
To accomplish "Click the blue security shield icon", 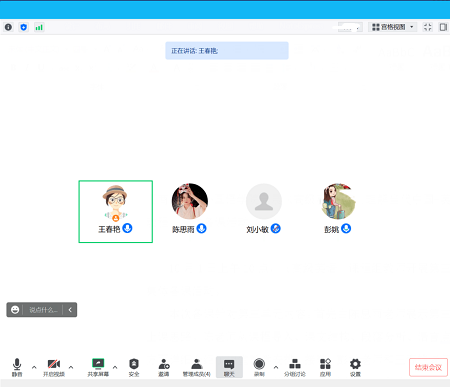I will click(24, 27).
